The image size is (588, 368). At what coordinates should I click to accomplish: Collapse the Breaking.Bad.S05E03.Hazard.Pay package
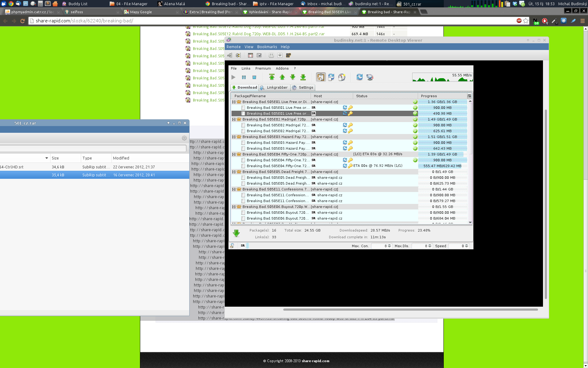(x=234, y=137)
